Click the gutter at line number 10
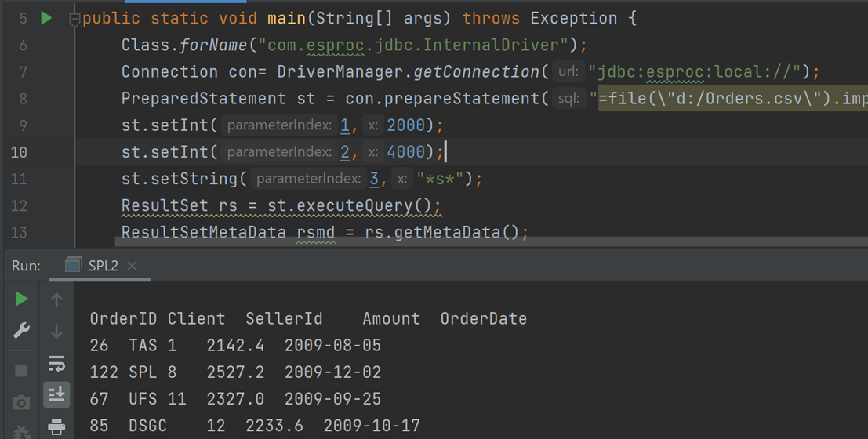 (x=19, y=152)
